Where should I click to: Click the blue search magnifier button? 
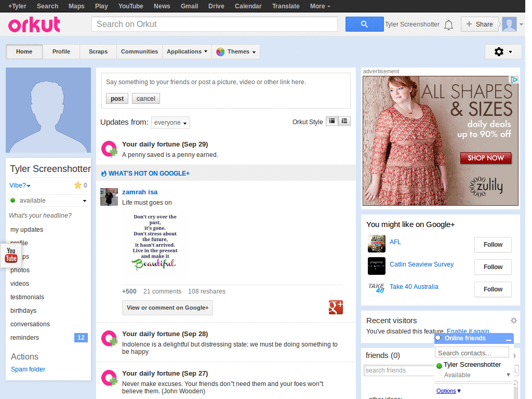pos(364,24)
